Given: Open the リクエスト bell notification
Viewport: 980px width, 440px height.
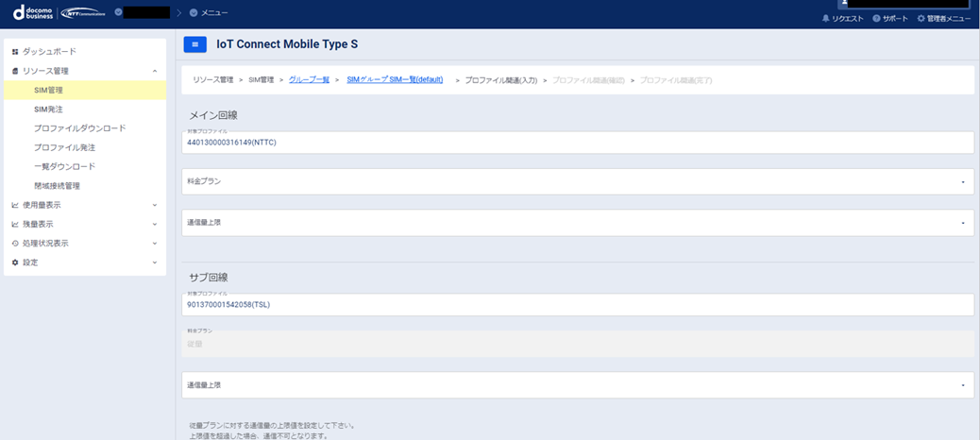Looking at the screenshot, I should [842, 19].
